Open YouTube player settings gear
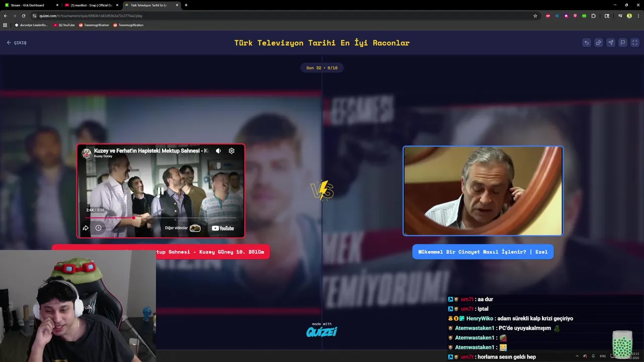The image size is (644, 362). [231, 151]
